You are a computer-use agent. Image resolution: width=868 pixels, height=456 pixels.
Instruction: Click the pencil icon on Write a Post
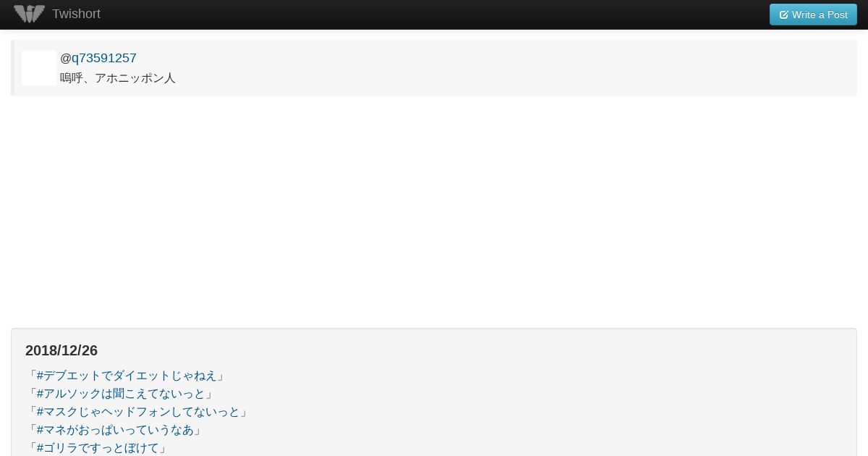click(783, 14)
